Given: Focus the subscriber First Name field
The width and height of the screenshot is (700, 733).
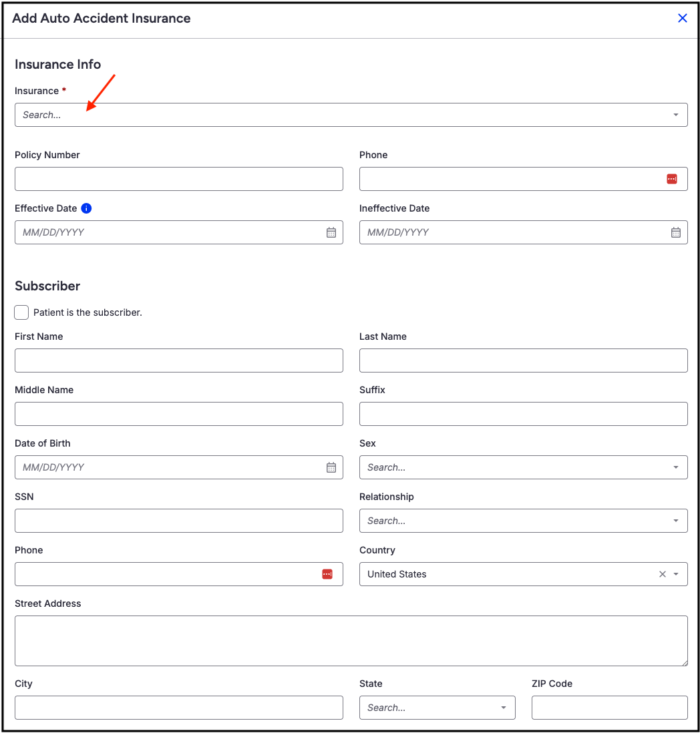Looking at the screenshot, I should 179,360.
